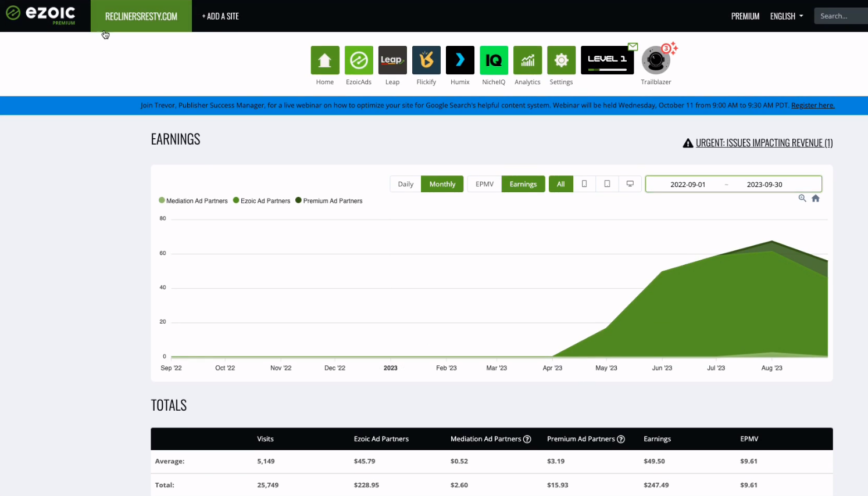The height and width of the screenshot is (496, 868).
Task: Reset chart with the home icon
Action: click(x=816, y=198)
